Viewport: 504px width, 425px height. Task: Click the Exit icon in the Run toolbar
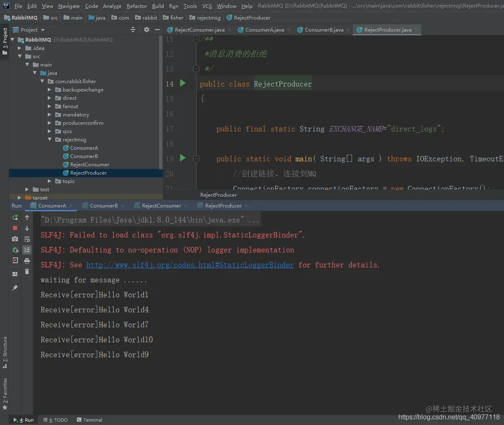15,260
